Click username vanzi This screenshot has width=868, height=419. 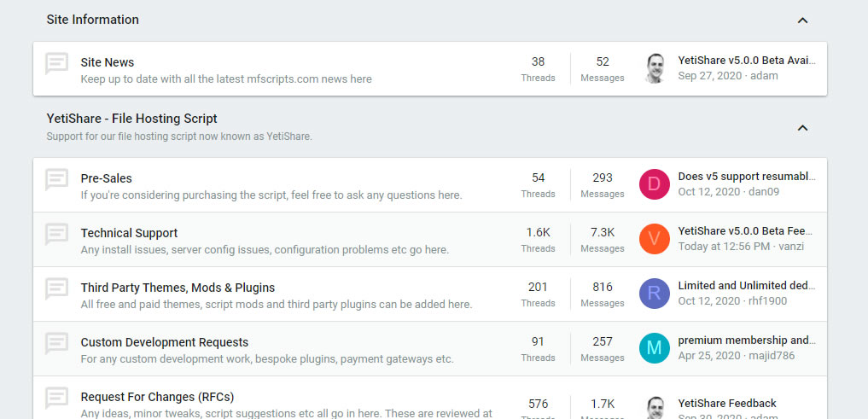tap(791, 247)
